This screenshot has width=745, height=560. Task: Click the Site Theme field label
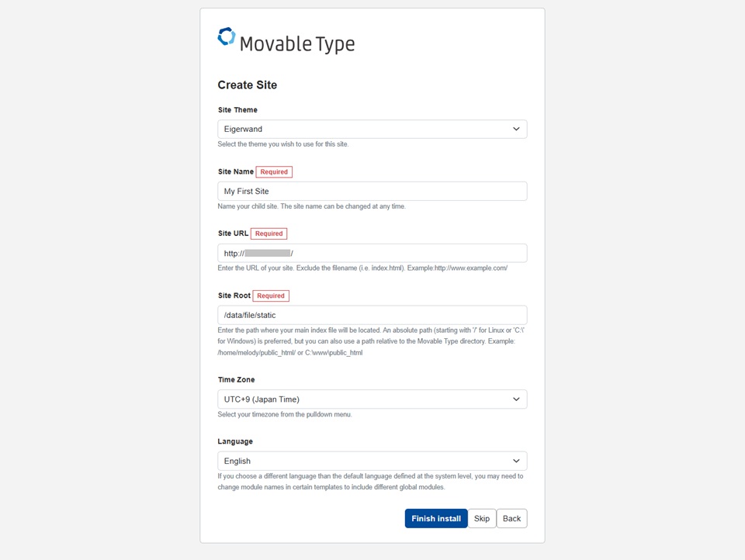click(x=237, y=109)
